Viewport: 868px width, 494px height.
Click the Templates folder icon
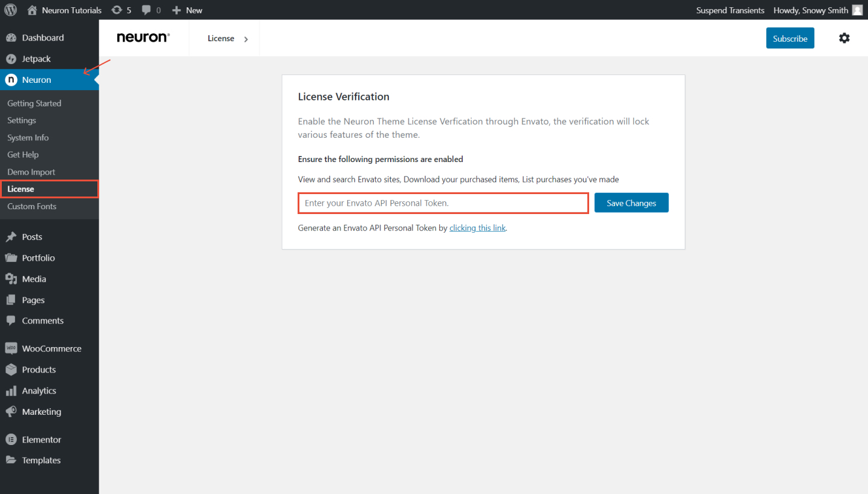coord(11,460)
